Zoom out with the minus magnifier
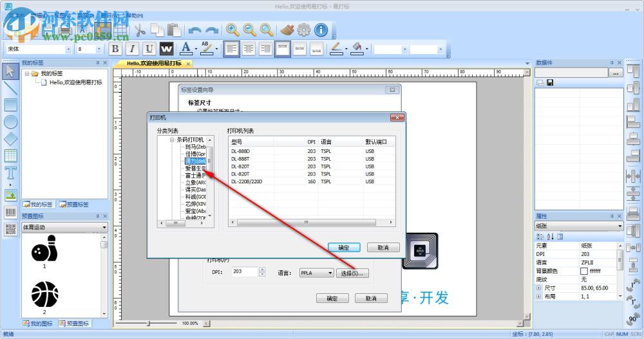This screenshot has width=644, height=339. point(249,30)
